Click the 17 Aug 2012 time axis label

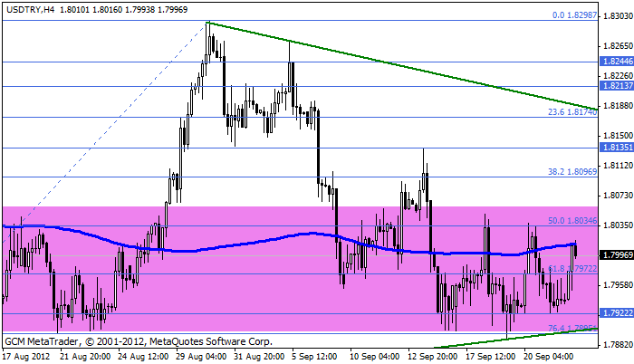(x=26, y=357)
